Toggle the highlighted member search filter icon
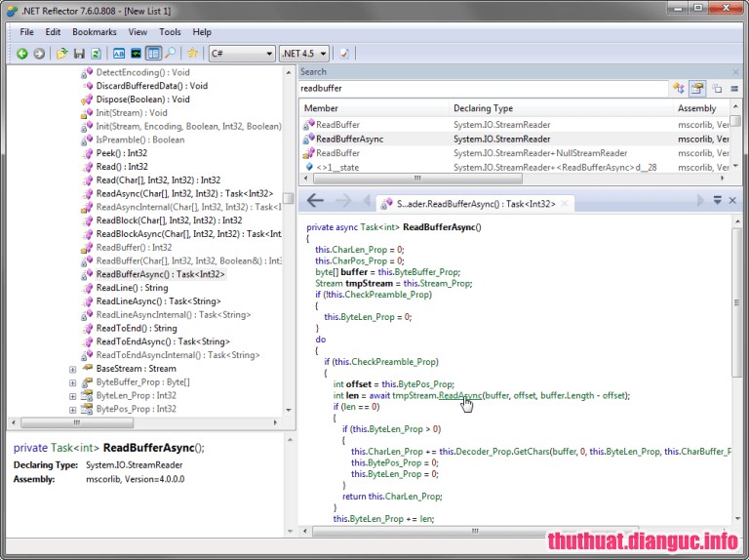The image size is (749, 560). tap(697, 89)
